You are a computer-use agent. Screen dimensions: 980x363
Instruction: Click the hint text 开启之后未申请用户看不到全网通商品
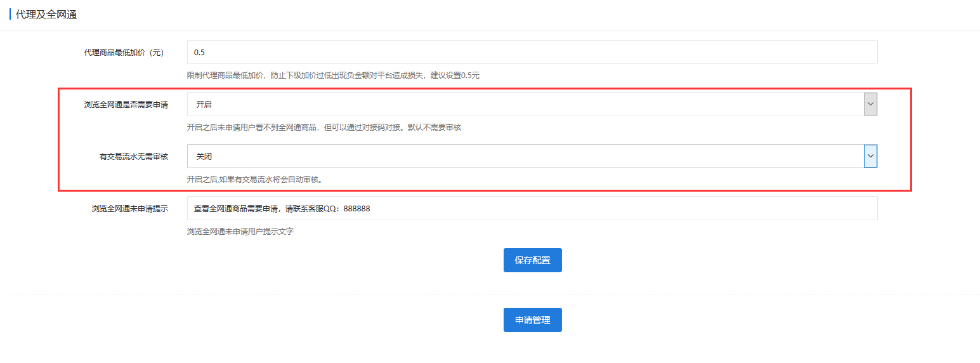pyautogui.click(x=324, y=128)
